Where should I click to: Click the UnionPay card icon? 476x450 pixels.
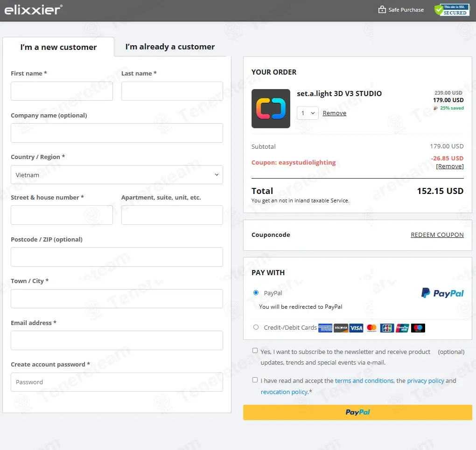pos(403,328)
